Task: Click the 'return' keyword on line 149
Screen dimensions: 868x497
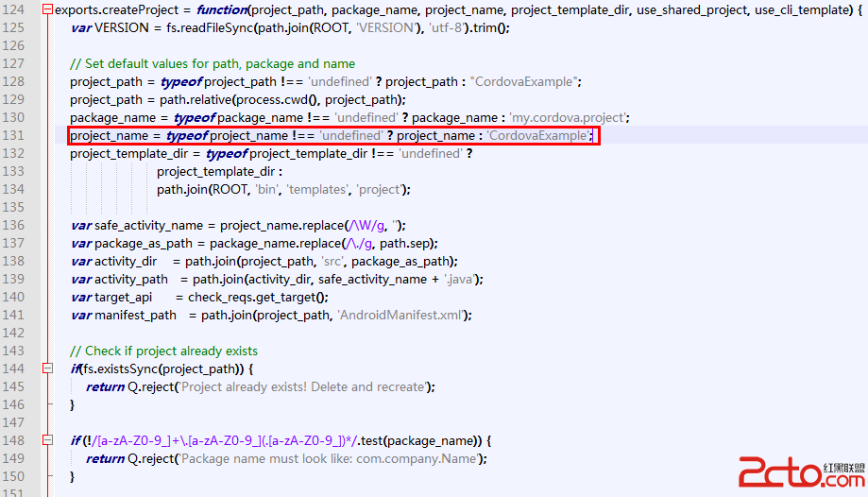Action: pyautogui.click(x=105, y=459)
